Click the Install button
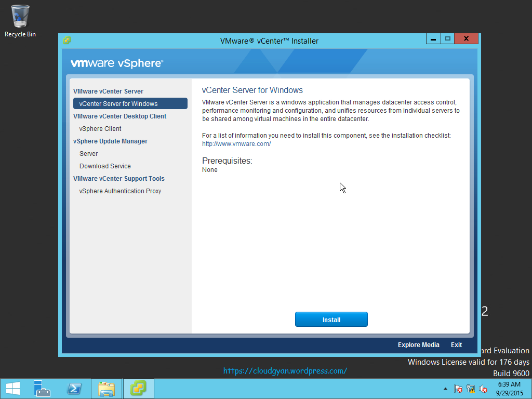Image resolution: width=532 pixels, height=399 pixels. click(x=331, y=320)
